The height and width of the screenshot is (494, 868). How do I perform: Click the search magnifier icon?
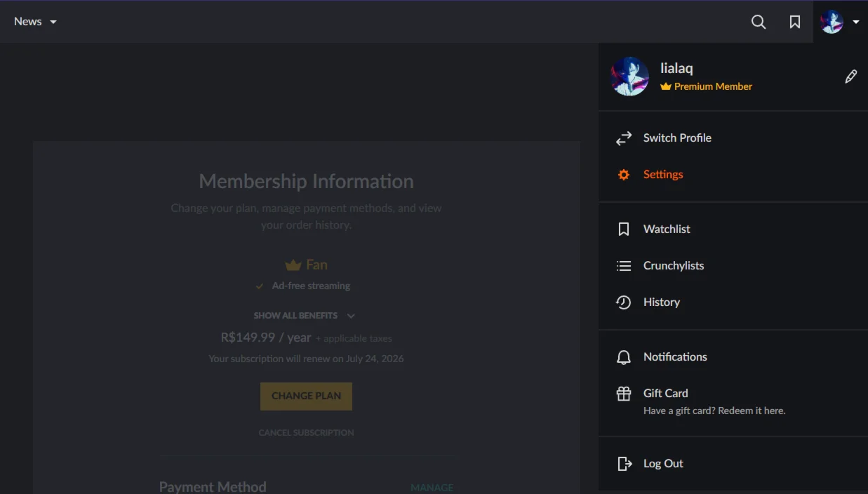pyautogui.click(x=759, y=22)
